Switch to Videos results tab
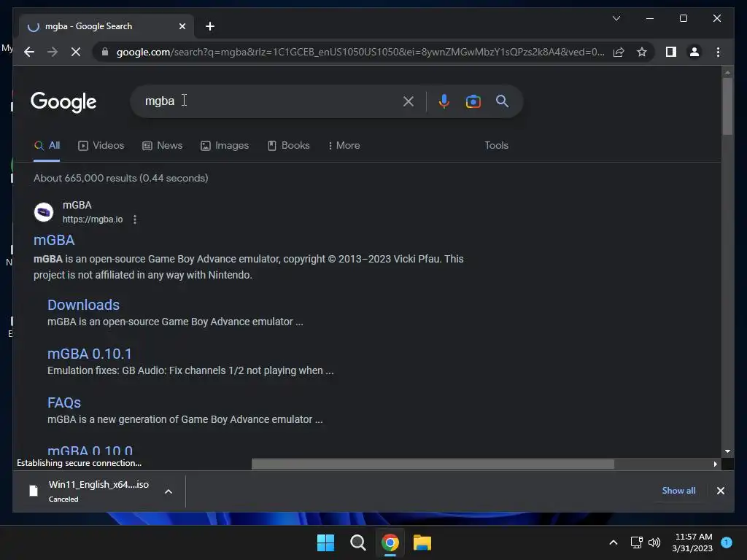The image size is (747, 560). pos(101,145)
